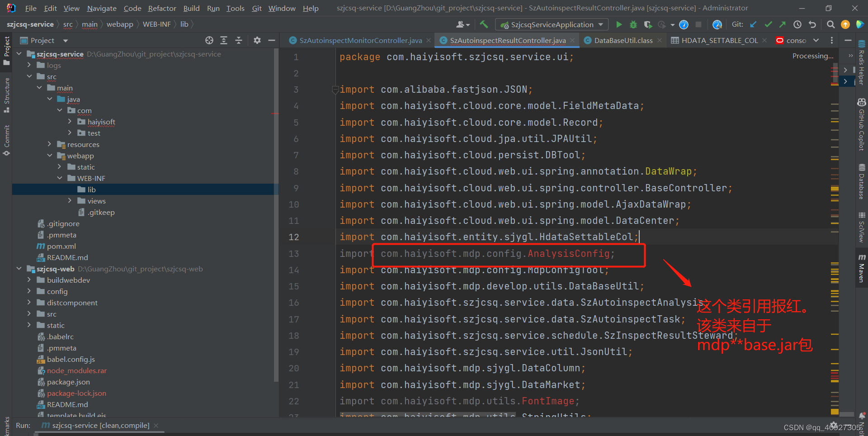This screenshot has height=436, width=868.
Task: Click the Run with Coverage icon
Action: tap(648, 24)
